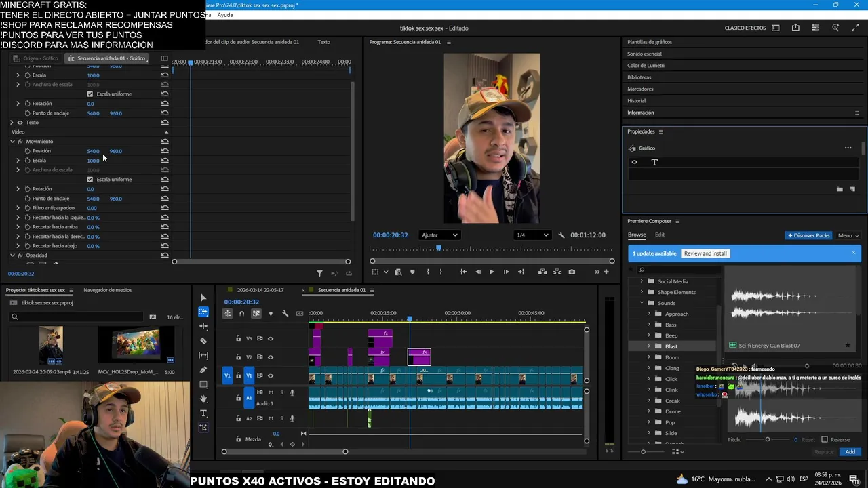Screen dimensions: 868x488
Task: Click the Program monitor playhead scrubber
Action: pos(438,248)
